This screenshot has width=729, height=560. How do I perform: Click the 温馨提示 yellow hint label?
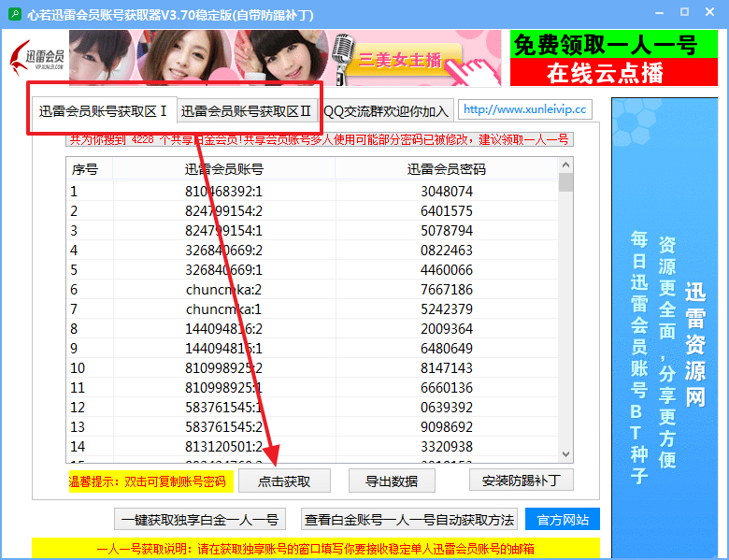(150, 481)
